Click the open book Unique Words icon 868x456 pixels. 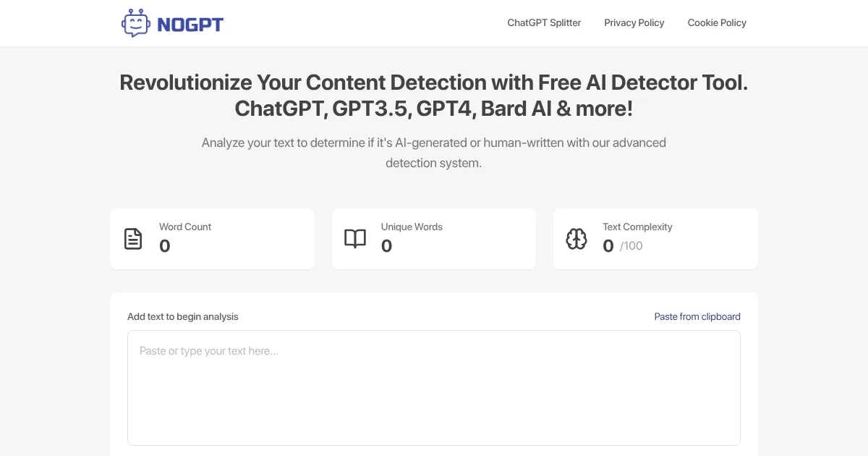point(355,238)
